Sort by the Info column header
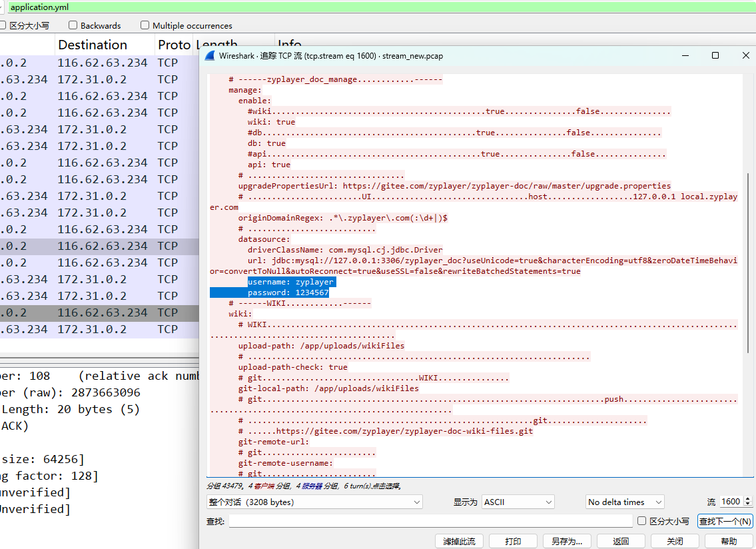The width and height of the screenshot is (756, 549). coord(289,43)
